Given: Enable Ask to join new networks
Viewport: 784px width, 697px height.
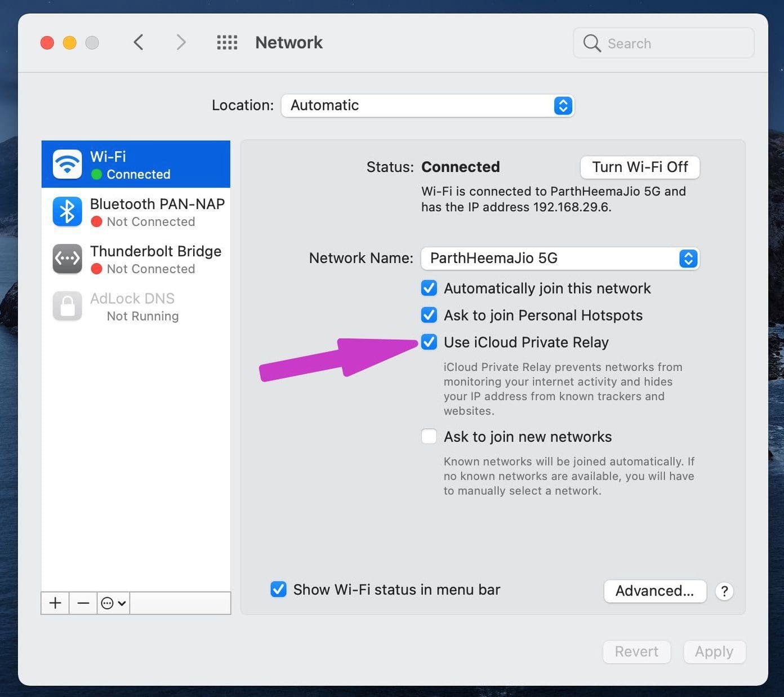Looking at the screenshot, I should pyautogui.click(x=429, y=437).
